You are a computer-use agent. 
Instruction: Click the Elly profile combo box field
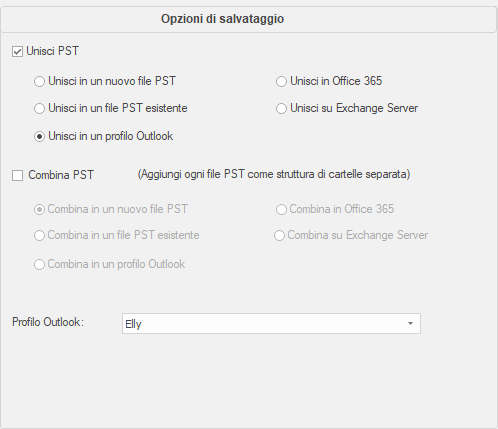pos(271,323)
